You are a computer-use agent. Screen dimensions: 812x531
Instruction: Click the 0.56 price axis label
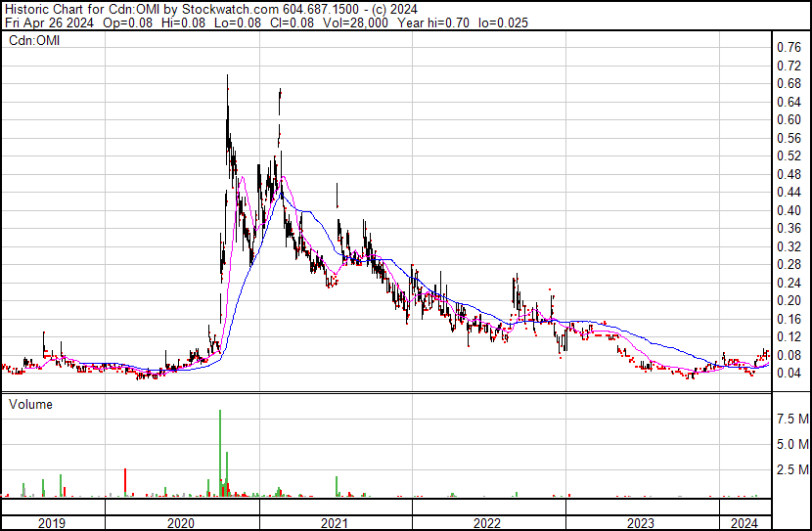tap(789, 138)
